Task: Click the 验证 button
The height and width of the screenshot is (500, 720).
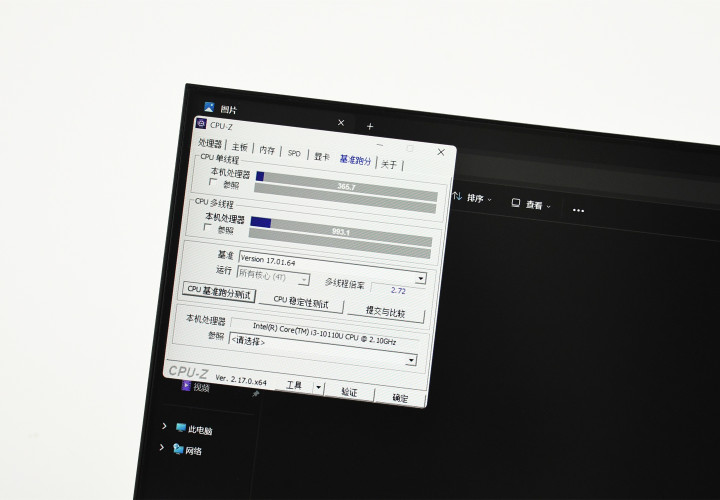Action: pyautogui.click(x=349, y=392)
